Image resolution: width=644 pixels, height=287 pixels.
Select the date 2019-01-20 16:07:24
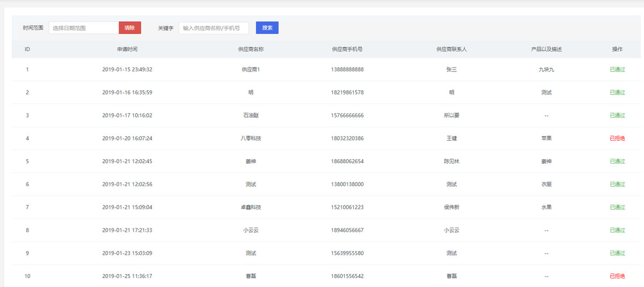click(x=127, y=138)
